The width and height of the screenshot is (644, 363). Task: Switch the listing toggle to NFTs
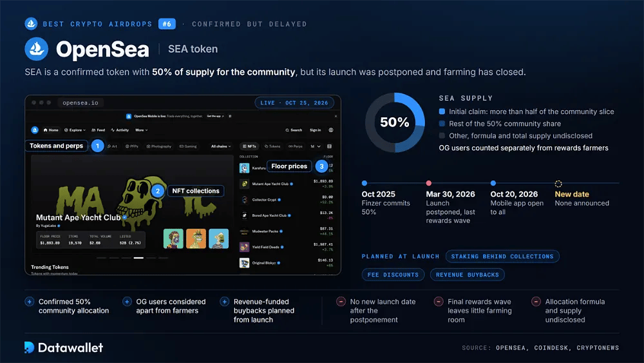(x=249, y=146)
